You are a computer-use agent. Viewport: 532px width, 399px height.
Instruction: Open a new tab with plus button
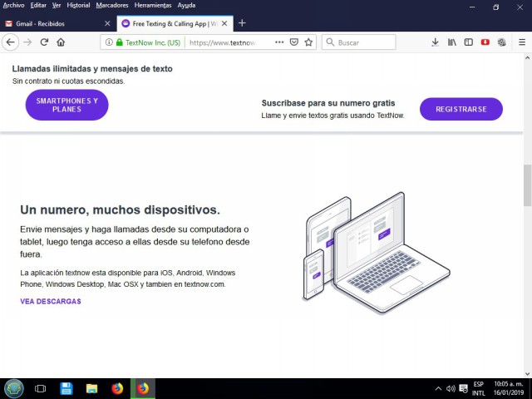point(242,23)
